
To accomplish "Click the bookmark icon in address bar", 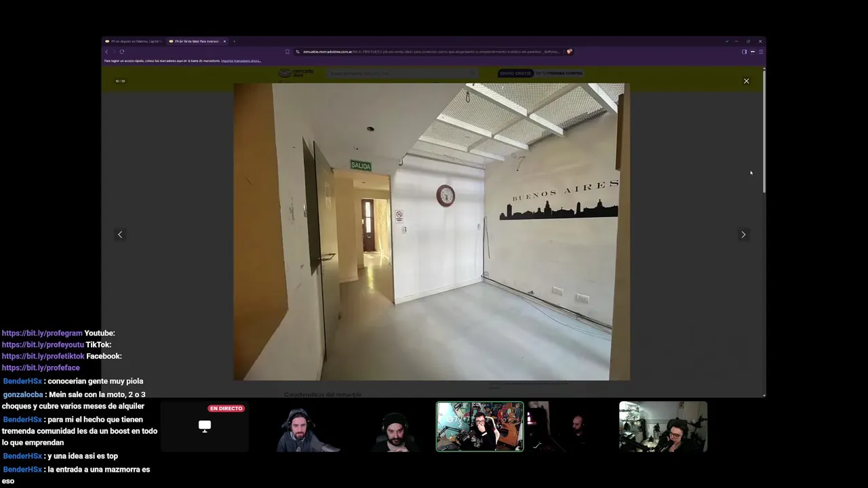I will tap(288, 52).
